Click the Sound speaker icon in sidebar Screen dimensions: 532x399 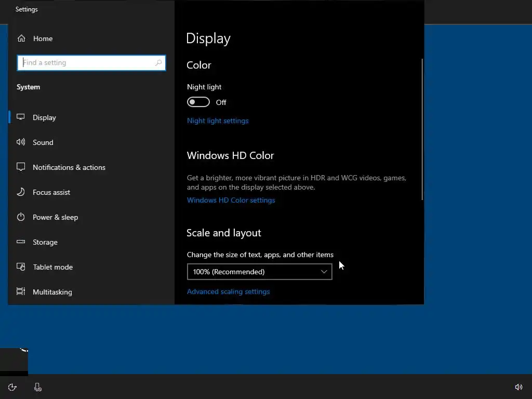[x=21, y=142]
